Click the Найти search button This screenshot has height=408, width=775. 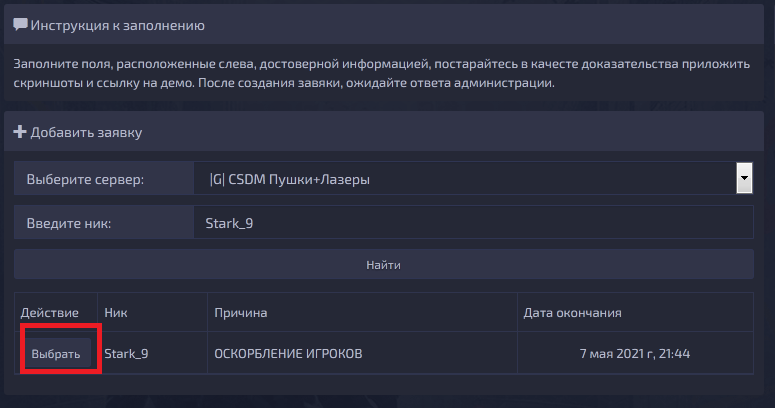pos(384,265)
